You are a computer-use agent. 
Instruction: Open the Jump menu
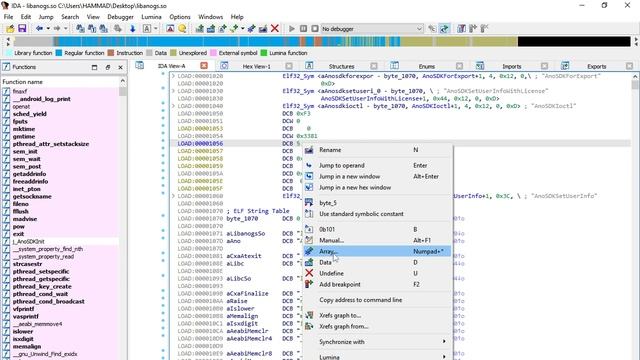pyautogui.click(x=46, y=17)
